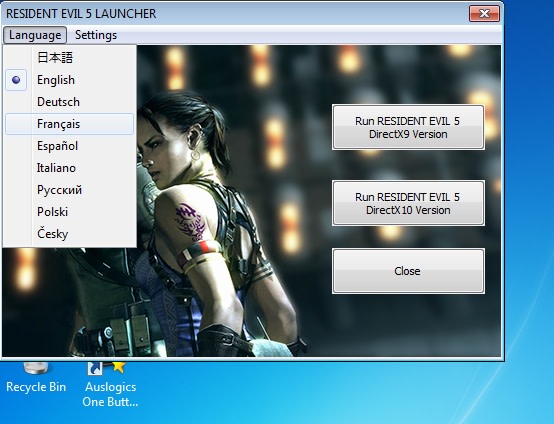This screenshot has height=424, width=554.
Task: Choose Français from the language list
Action: pos(70,124)
